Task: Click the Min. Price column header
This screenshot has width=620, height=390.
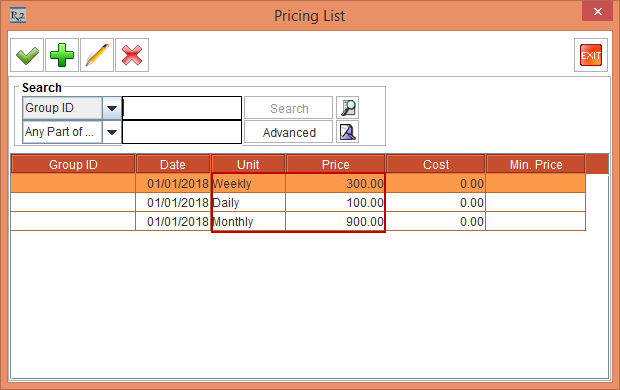Action: 535,164
